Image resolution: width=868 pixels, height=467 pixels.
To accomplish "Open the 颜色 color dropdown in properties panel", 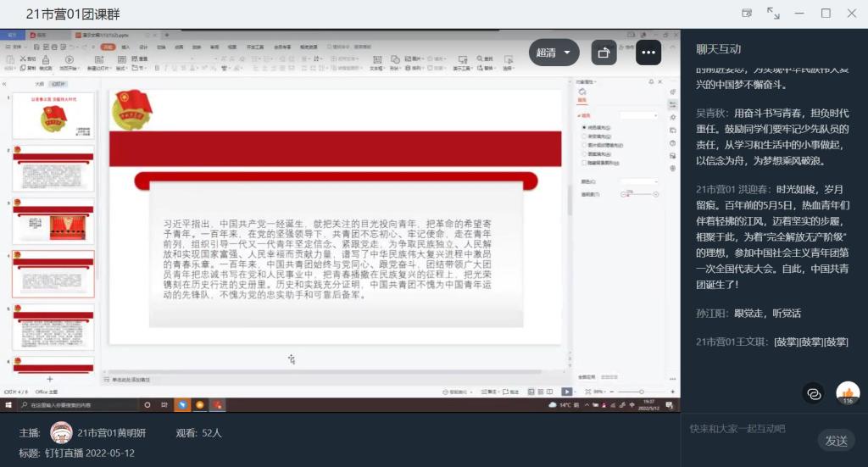I will coord(638,181).
